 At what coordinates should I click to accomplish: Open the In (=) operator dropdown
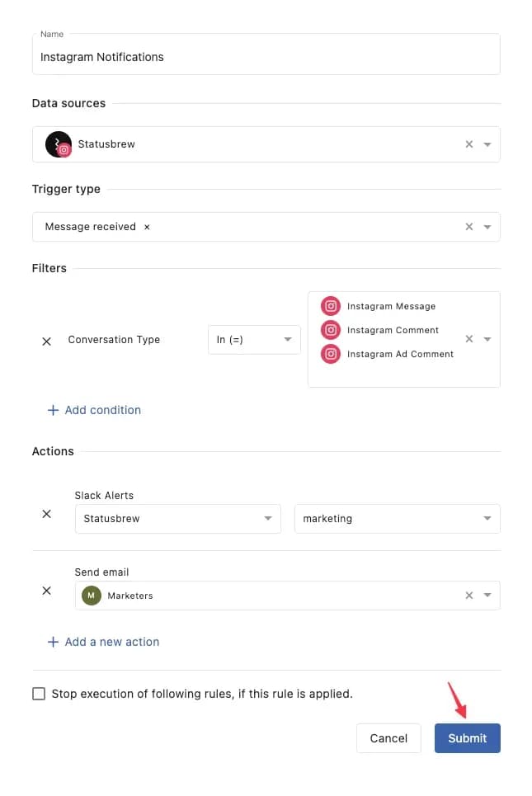point(254,340)
